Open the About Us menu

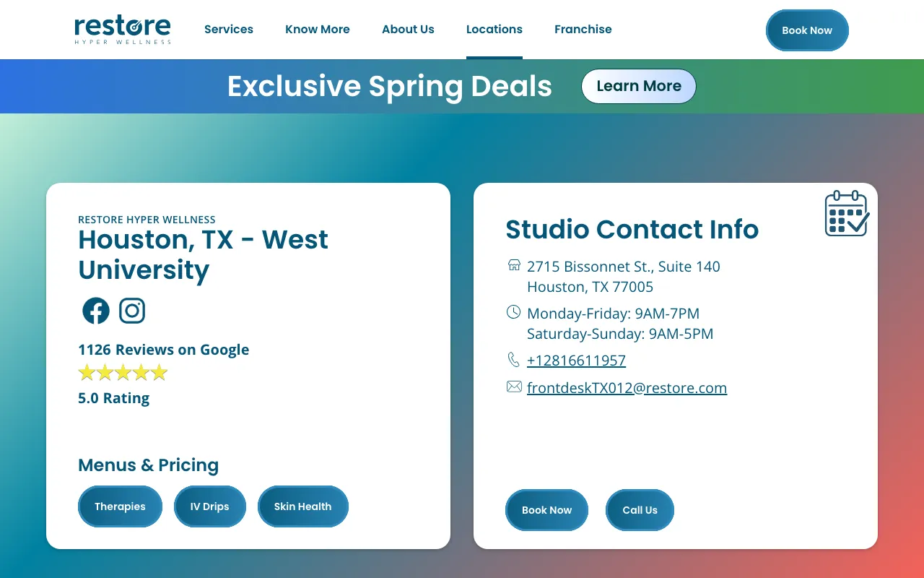pos(408,29)
